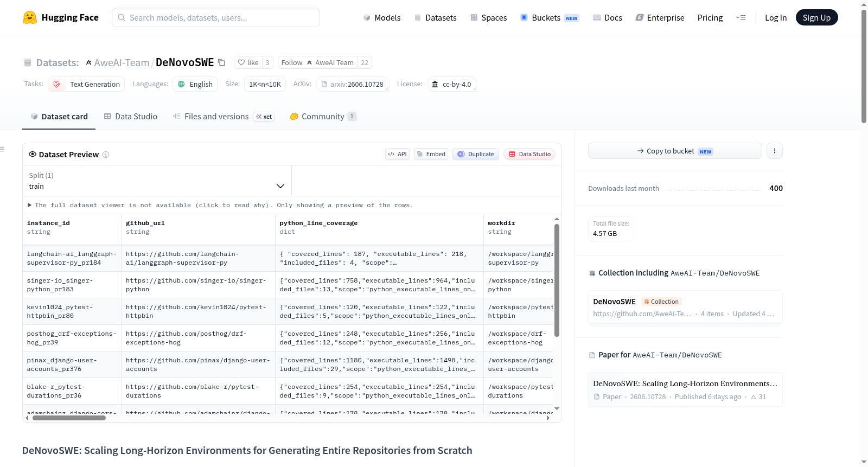Screen dimensions: 868x467
Task: Focus the search models input field
Action: coord(216,17)
